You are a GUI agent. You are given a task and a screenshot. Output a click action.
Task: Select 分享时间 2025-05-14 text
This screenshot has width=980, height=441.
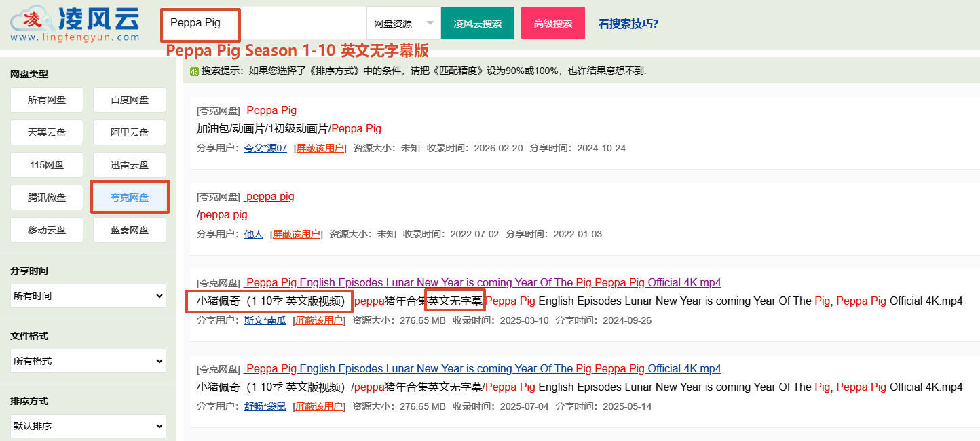[x=603, y=406]
